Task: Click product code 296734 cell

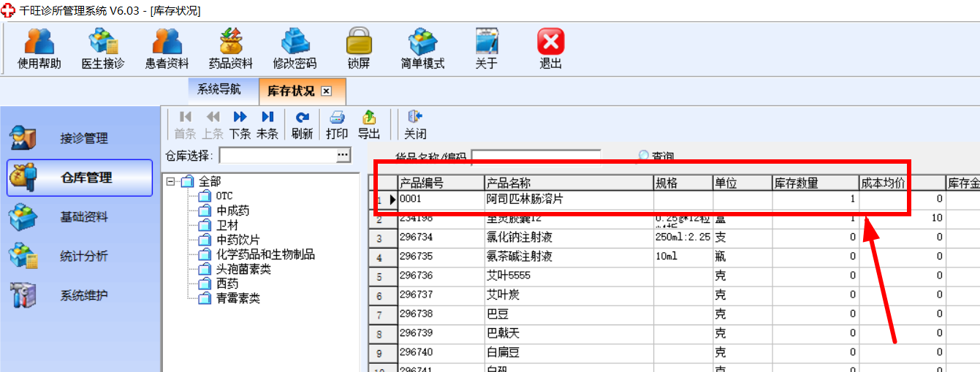Action: coord(441,238)
